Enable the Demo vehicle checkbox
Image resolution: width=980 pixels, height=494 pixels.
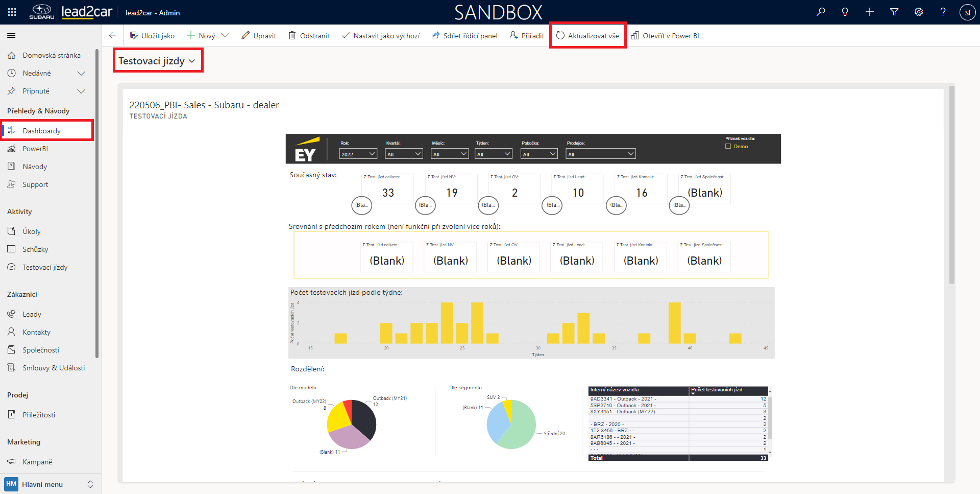click(x=728, y=147)
